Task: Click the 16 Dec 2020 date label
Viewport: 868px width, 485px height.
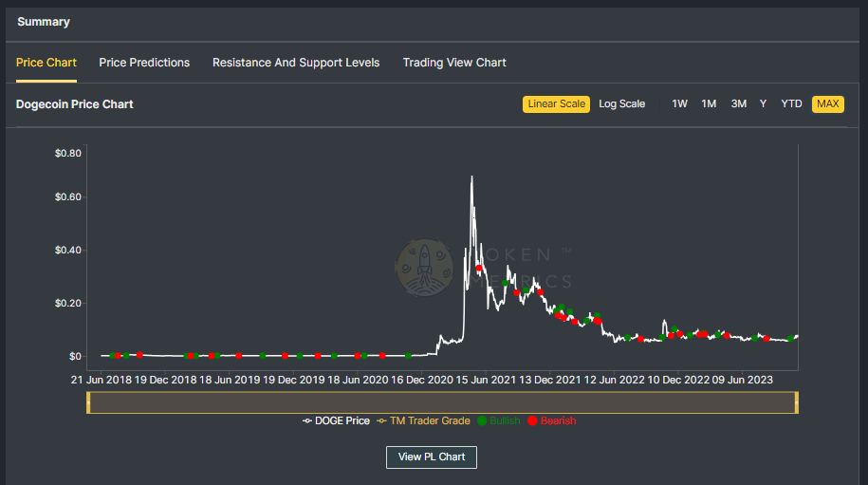Action: 422,380
